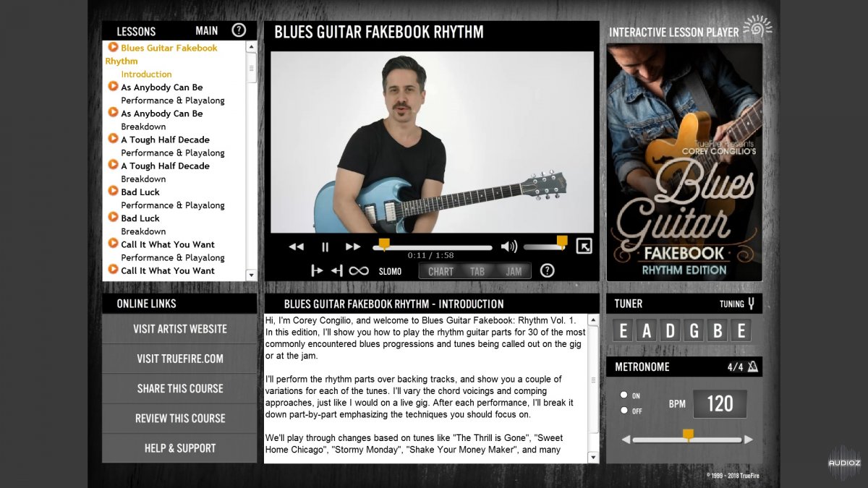The width and height of the screenshot is (868, 488).
Task: Switch to the CHART tab
Action: 441,271
